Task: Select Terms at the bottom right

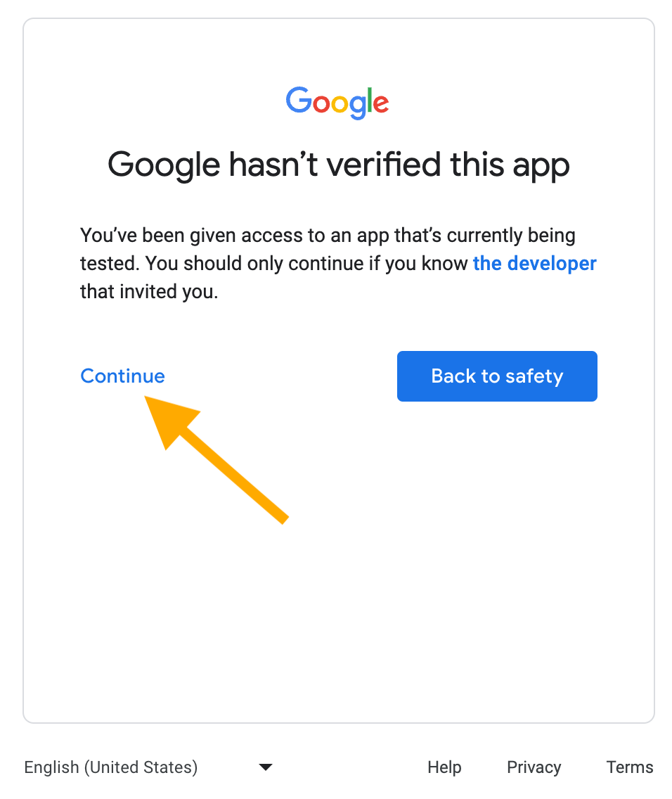Action: pos(629,767)
